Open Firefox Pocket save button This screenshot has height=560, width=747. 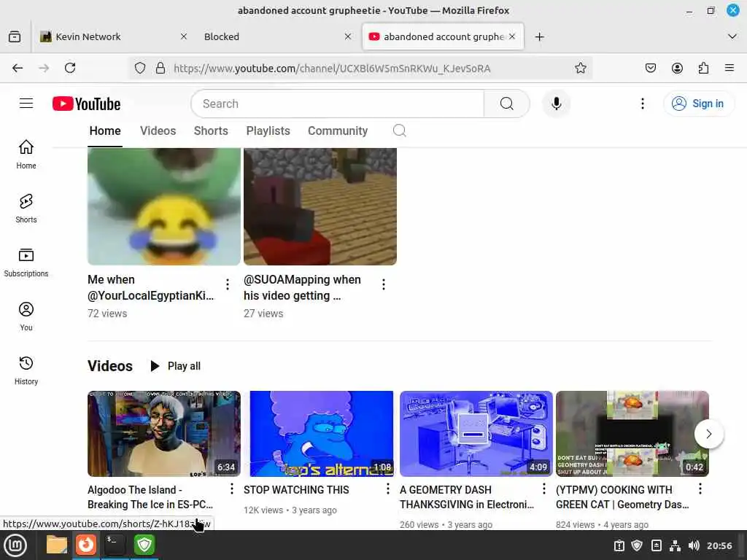pos(650,68)
